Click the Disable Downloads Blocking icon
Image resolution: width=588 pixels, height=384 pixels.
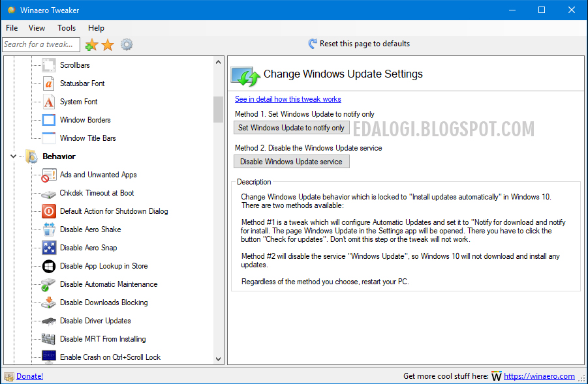click(x=49, y=303)
